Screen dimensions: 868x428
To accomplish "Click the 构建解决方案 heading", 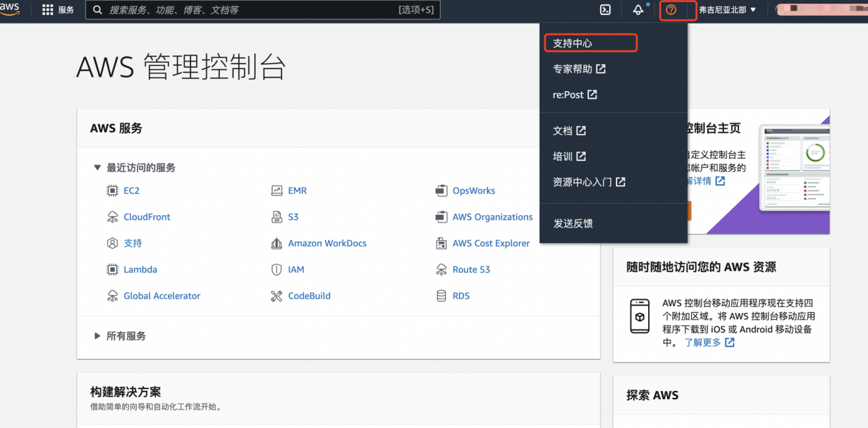I will [x=125, y=392].
